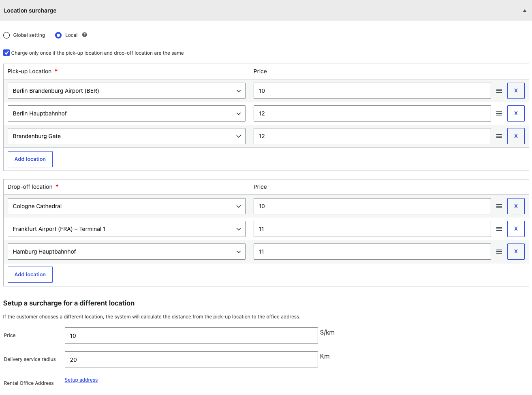Remove the Cologne Cathedral row
The image size is (532, 395).
[516, 206]
